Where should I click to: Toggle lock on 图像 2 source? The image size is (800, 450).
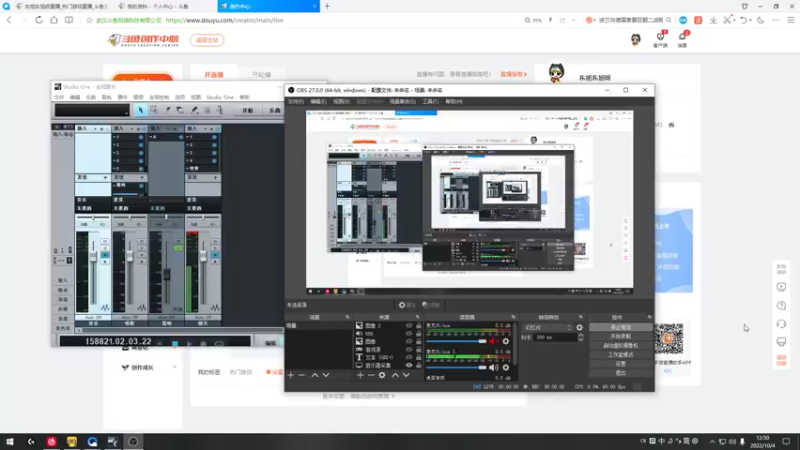418,326
